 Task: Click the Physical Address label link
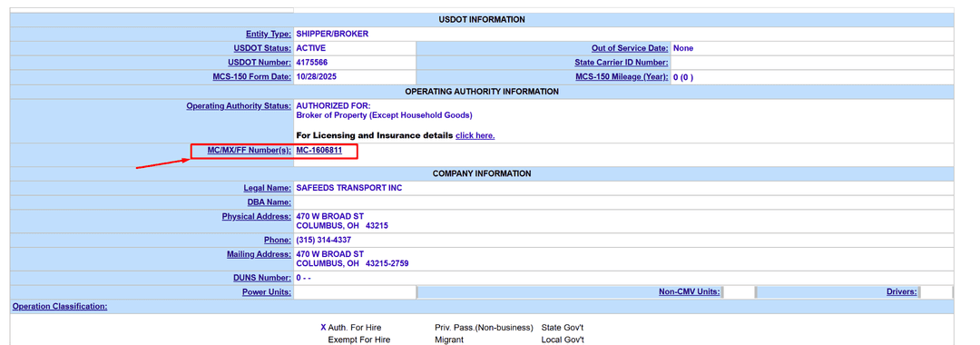coord(256,217)
